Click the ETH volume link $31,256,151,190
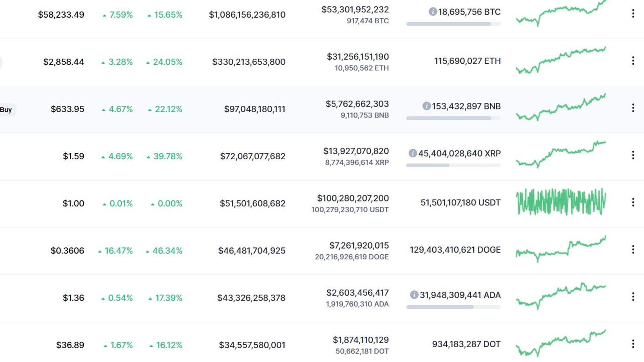 (x=357, y=57)
